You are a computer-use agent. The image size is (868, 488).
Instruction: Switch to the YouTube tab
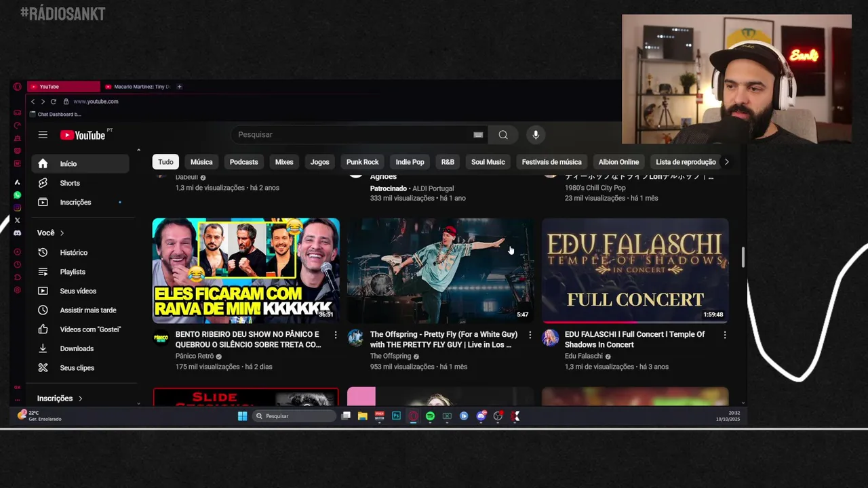click(64, 87)
